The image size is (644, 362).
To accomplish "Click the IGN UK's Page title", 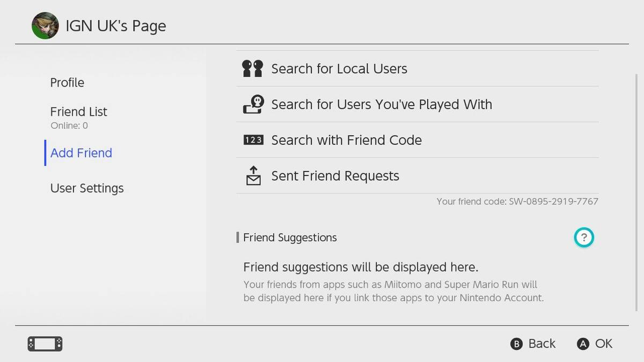I will pos(116,26).
